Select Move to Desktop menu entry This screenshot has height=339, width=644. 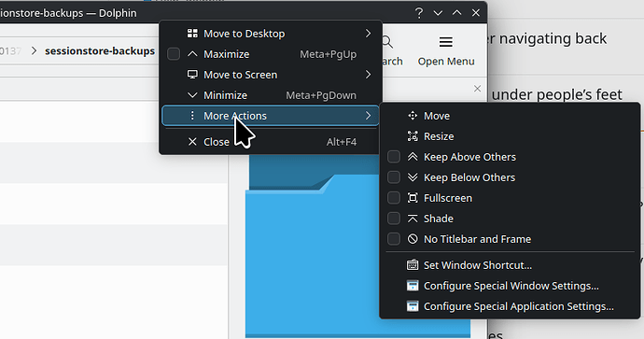pyautogui.click(x=270, y=34)
